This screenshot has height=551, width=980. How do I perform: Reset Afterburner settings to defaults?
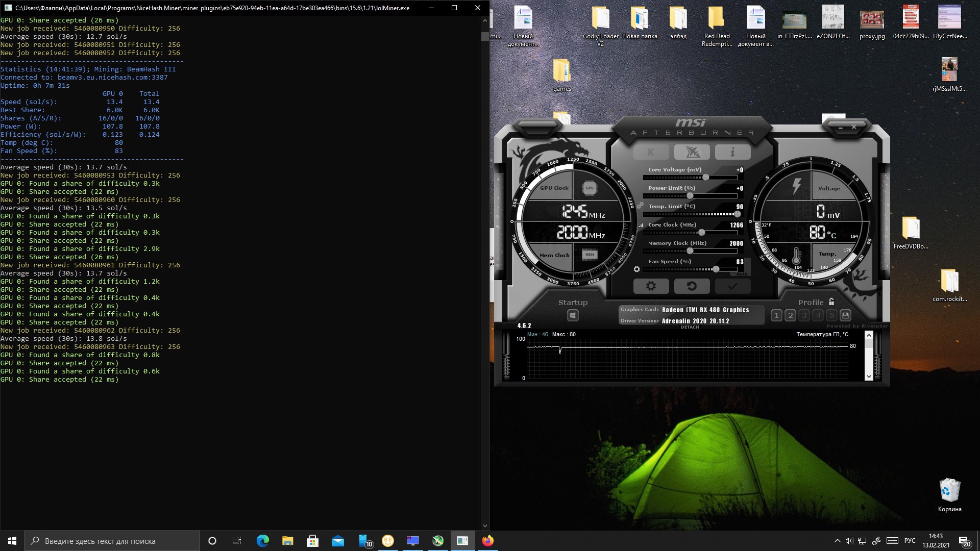[x=692, y=286]
